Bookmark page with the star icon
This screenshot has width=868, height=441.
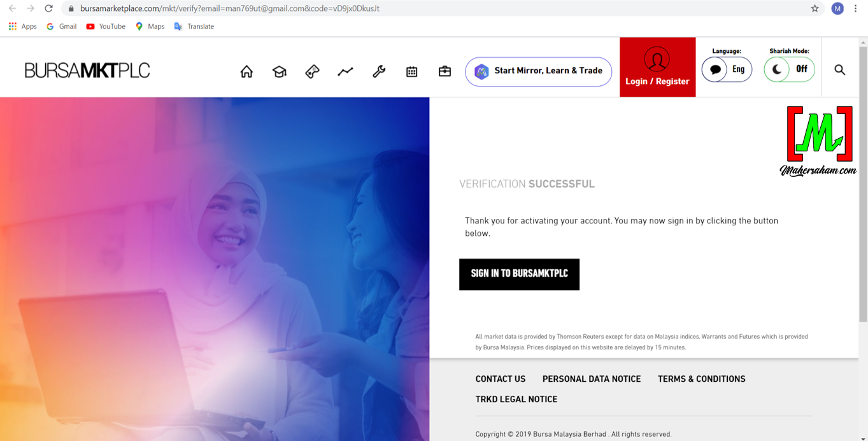coord(815,8)
